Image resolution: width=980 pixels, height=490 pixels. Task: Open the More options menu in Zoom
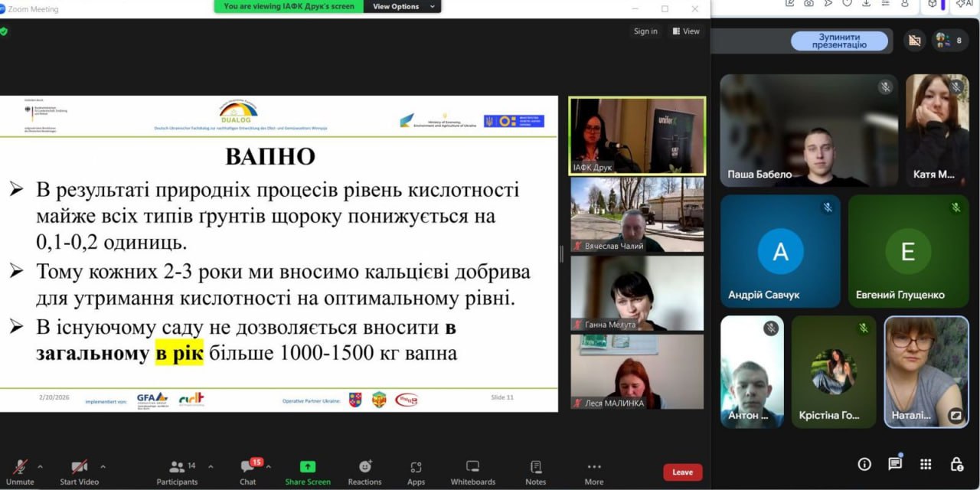pyautogui.click(x=594, y=472)
